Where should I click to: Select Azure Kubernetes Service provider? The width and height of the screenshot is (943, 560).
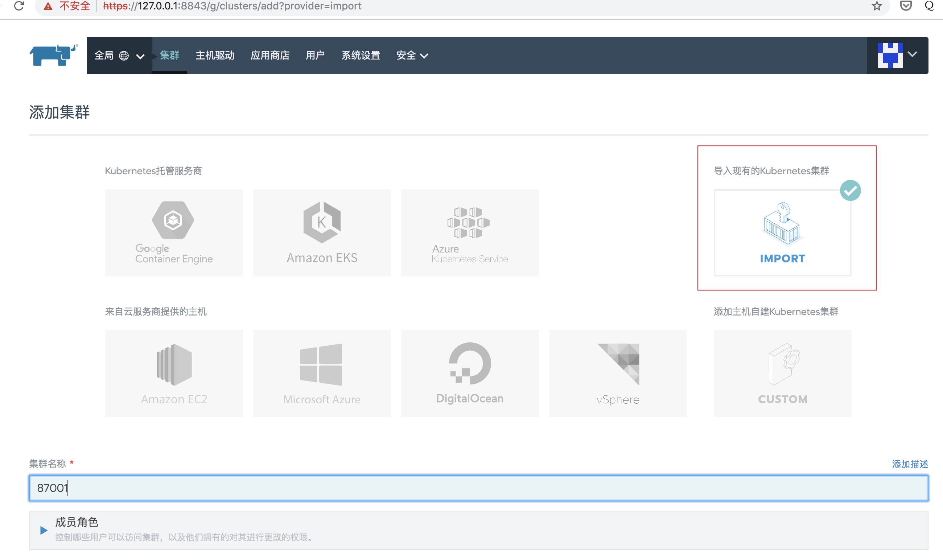[x=470, y=233]
